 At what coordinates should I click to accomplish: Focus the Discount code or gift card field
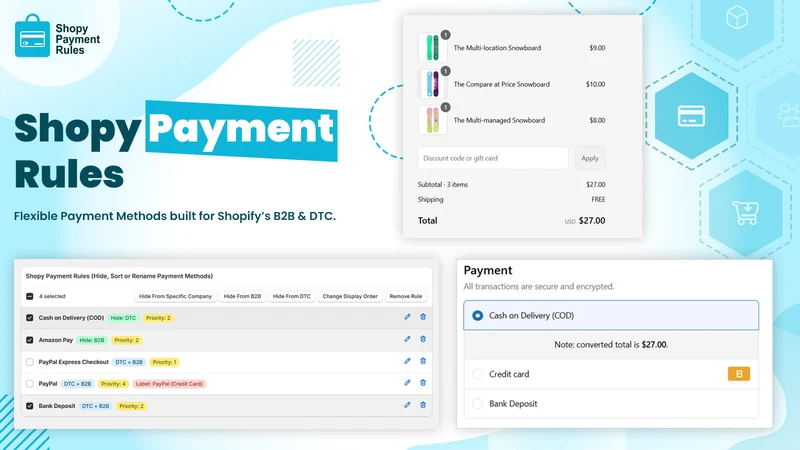pyautogui.click(x=493, y=158)
